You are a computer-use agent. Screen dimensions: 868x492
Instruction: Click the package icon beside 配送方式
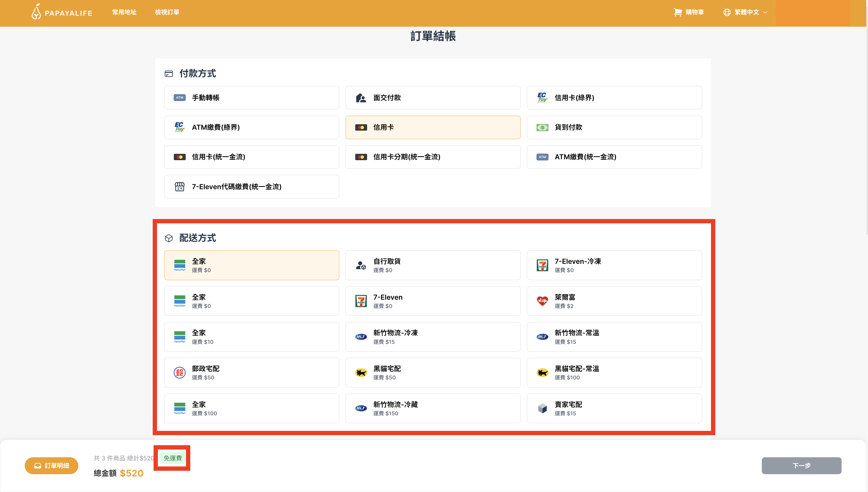click(169, 238)
